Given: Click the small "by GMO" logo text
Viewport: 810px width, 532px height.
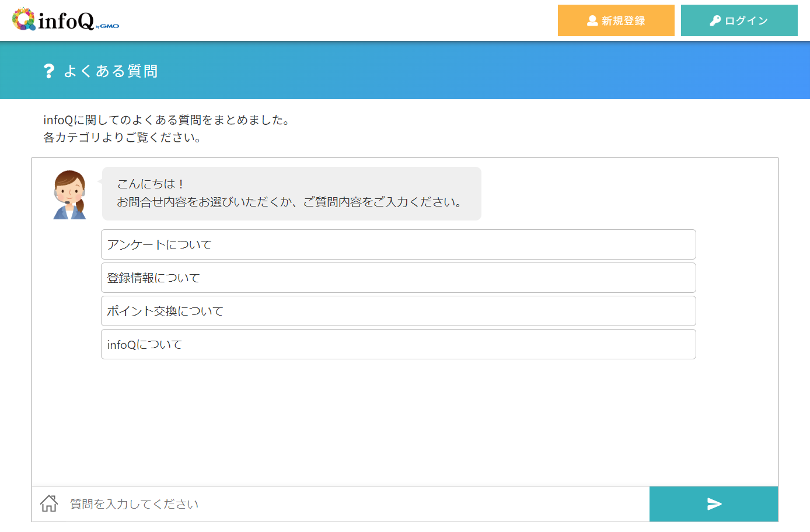Looking at the screenshot, I should click(108, 26).
